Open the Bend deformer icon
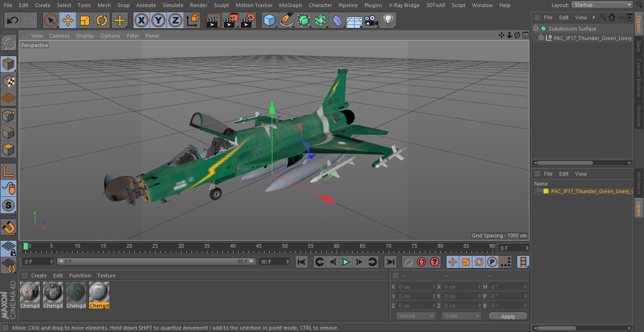The height and width of the screenshot is (332, 644). point(338,20)
